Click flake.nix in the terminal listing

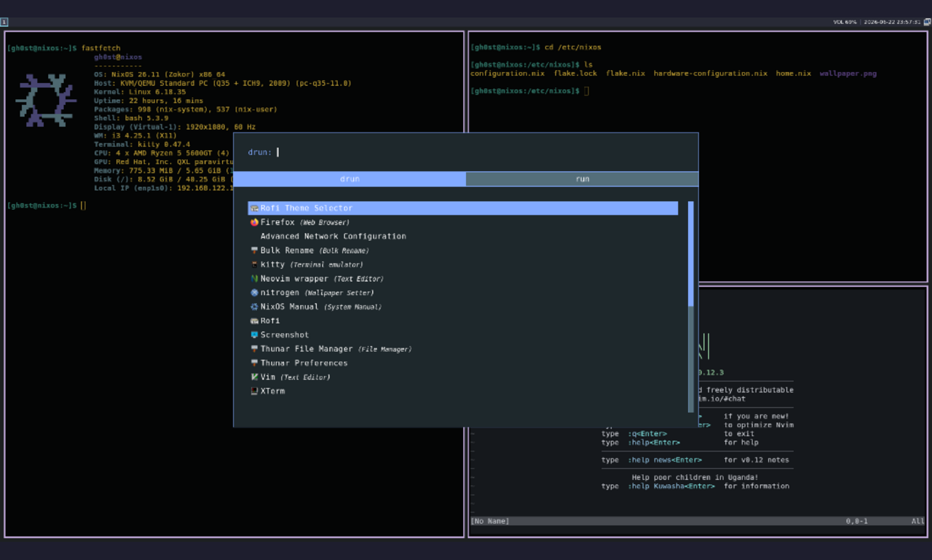625,74
